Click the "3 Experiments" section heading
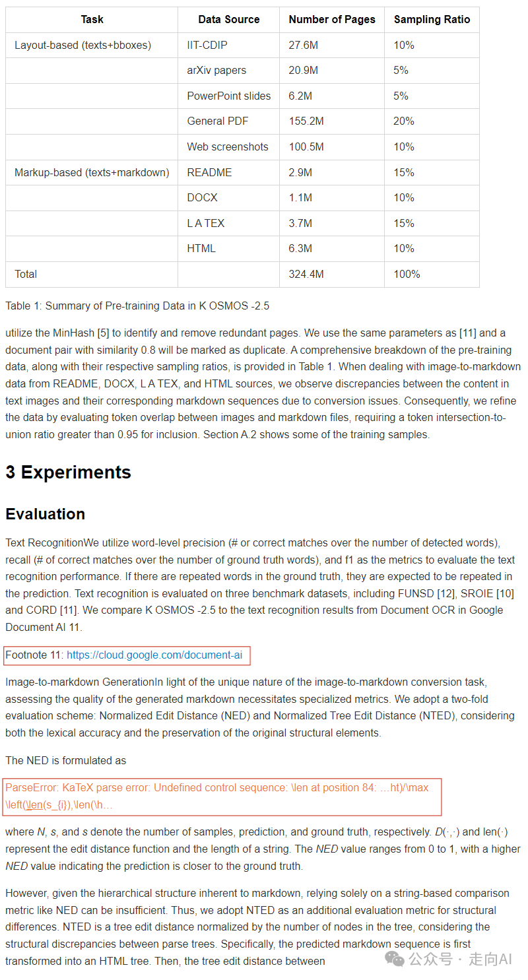528x980 pixels. tap(68, 473)
